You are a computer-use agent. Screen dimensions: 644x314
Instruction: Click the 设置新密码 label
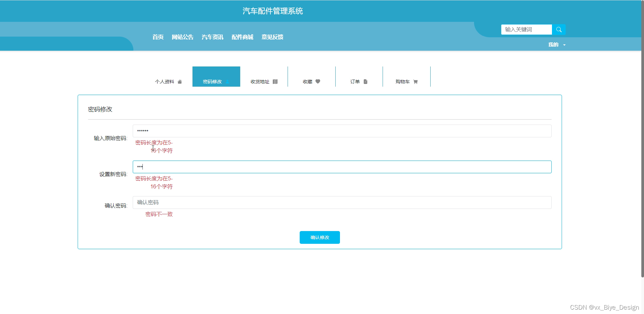[113, 174]
